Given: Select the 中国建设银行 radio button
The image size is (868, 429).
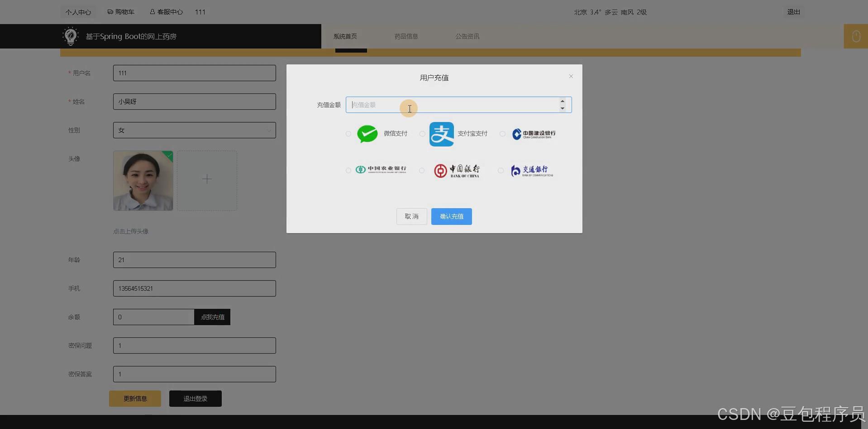Looking at the screenshot, I should (x=502, y=133).
